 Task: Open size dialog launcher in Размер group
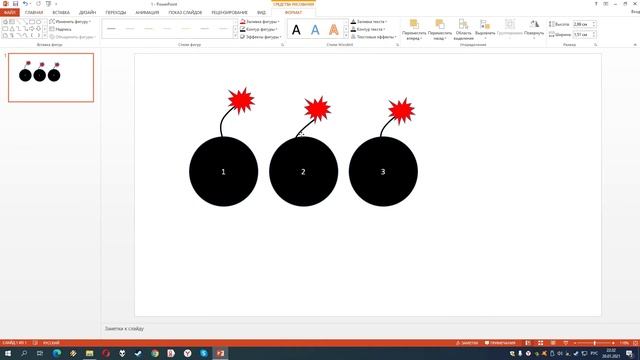coord(596,45)
